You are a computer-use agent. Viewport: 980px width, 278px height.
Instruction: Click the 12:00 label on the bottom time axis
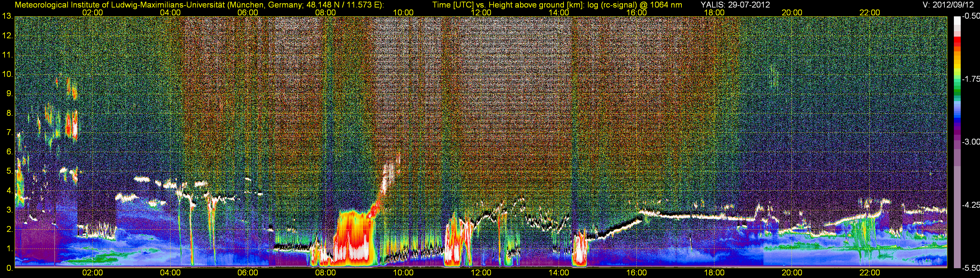[x=481, y=273]
